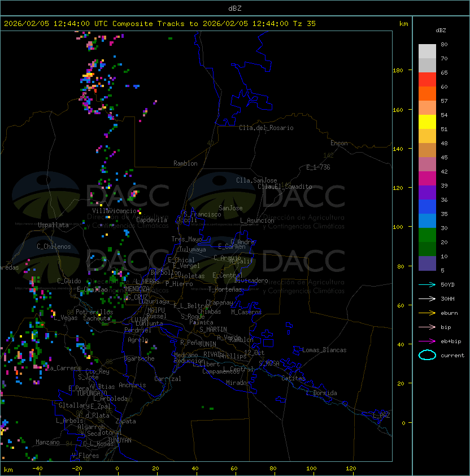Pick the magenta 39-42 dBZ legend color
The width and height of the screenshot is (470, 476).
click(427, 179)
